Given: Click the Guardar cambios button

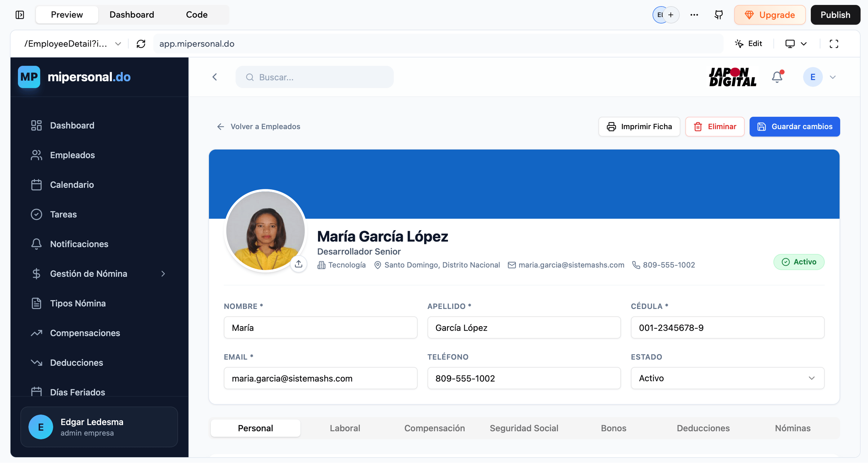Looking at the screenshot, I should pyautogui.click(x=794, y=127).
